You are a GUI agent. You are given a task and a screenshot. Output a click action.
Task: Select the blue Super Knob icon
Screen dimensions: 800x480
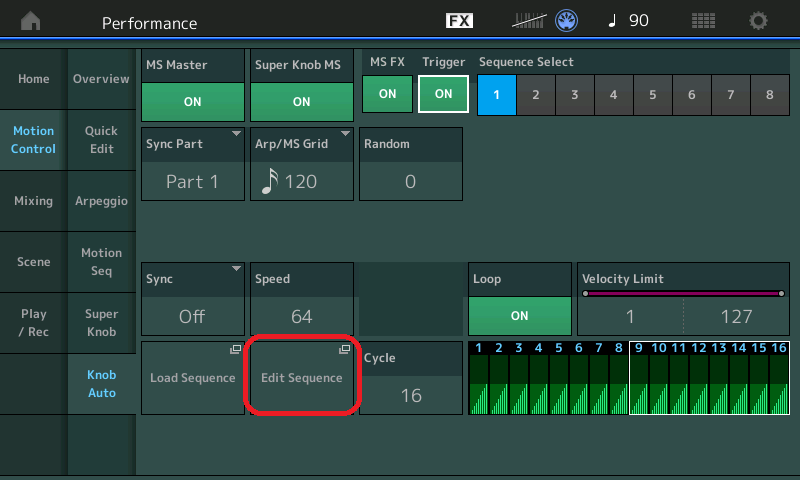click(x=566, y=21)
